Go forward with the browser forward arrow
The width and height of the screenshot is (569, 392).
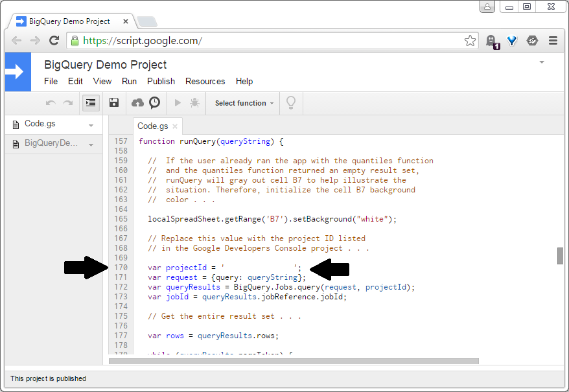tap(35, 41)
